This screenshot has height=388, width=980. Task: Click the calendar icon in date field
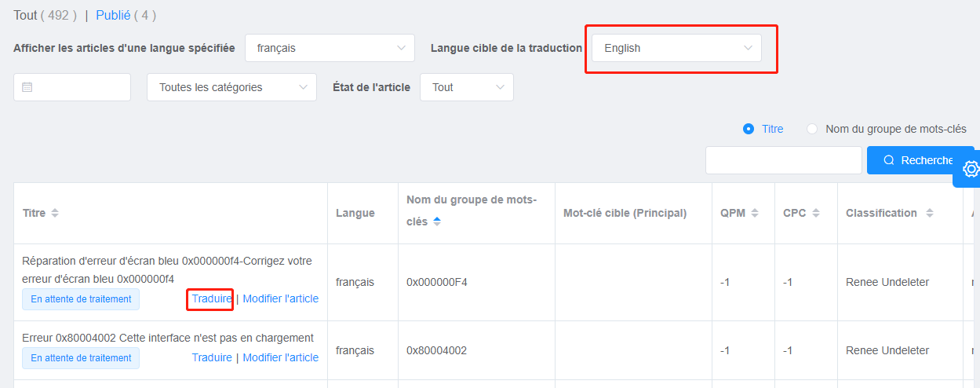[27, 87]
